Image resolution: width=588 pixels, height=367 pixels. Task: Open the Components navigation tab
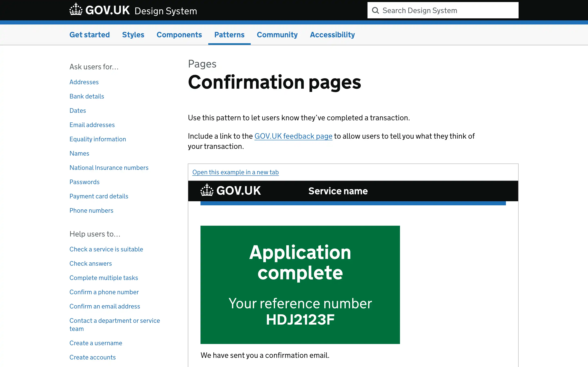[x=179, y=35]
